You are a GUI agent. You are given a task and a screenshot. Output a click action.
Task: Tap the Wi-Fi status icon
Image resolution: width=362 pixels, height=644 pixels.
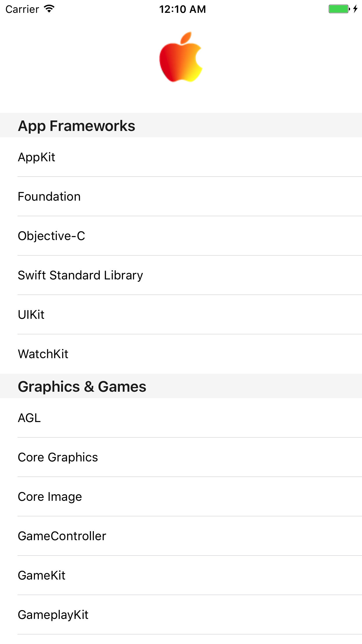click(x=50, y=9)
